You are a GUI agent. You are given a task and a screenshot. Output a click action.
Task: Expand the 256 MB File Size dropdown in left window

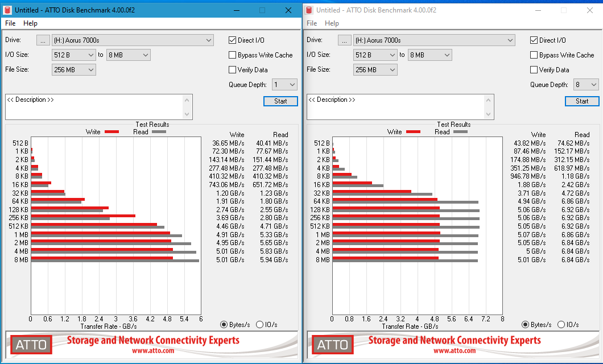(x=74, y=70)
